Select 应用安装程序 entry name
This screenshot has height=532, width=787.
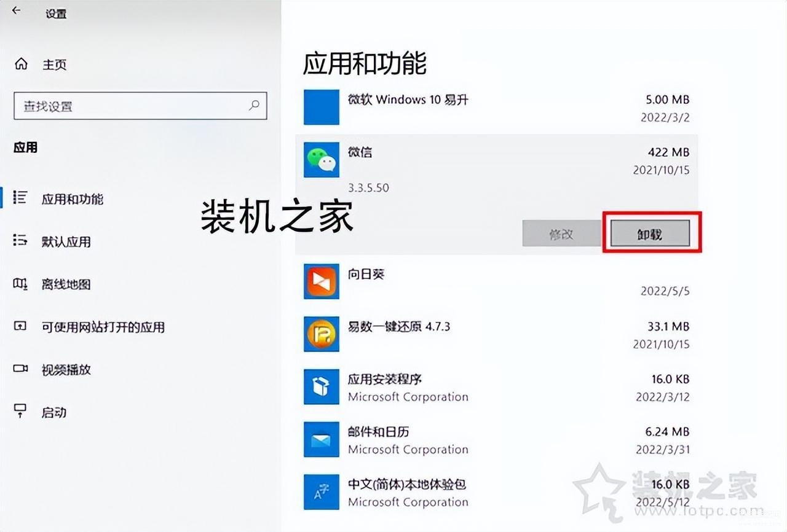[385, 379]
